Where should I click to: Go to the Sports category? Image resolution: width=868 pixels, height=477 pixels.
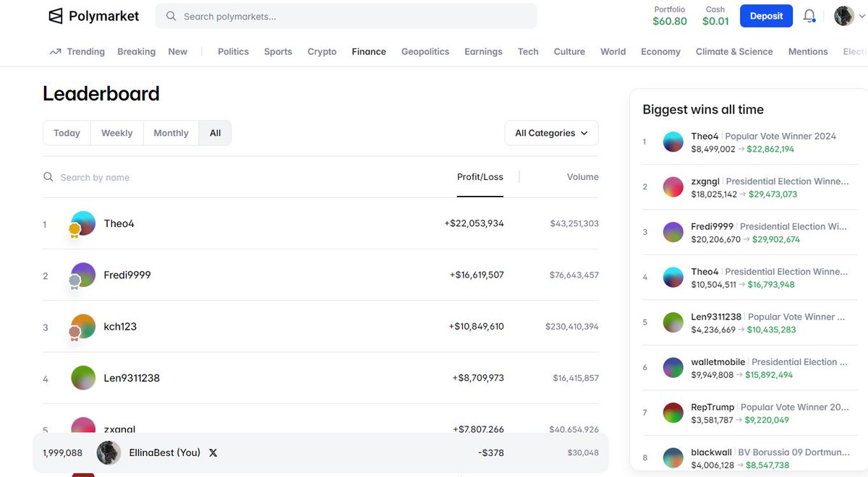click(278, 51)
